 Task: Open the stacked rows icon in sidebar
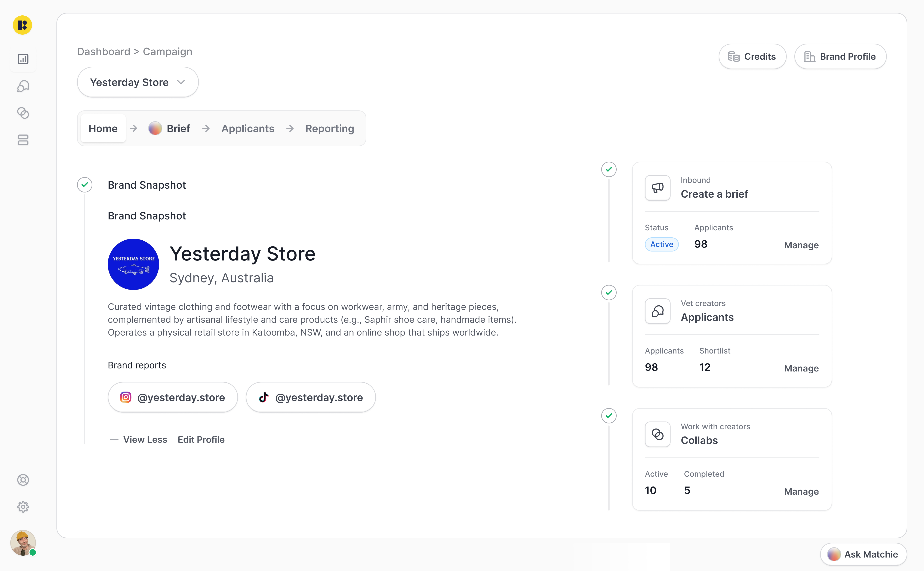click(23, 140)
